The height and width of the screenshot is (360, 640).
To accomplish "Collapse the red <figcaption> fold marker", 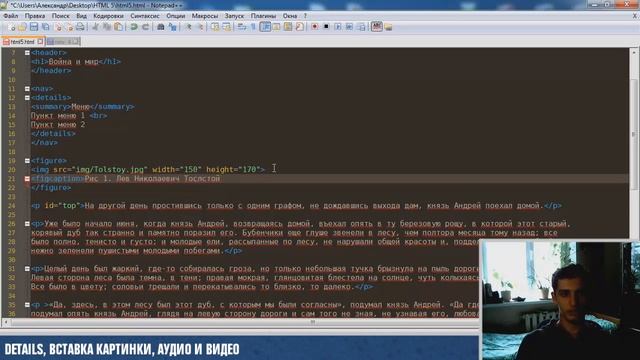I will 27,179.
